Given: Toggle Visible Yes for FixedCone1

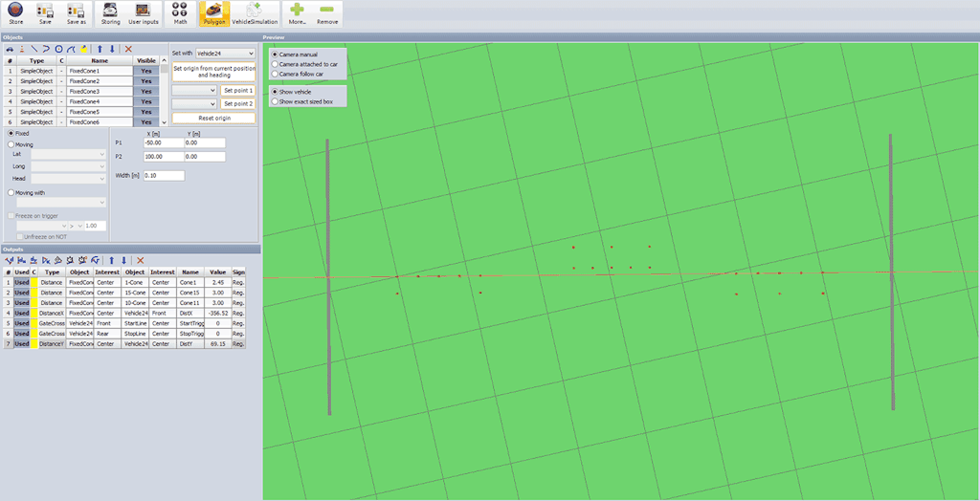Looking at the screenshot, I should point(146,71).
